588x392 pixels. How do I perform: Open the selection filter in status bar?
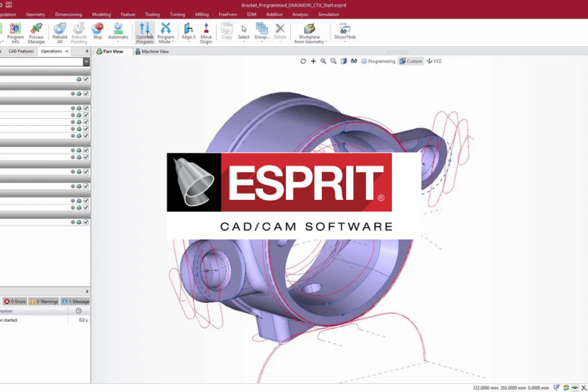click(x=556, y=388)
